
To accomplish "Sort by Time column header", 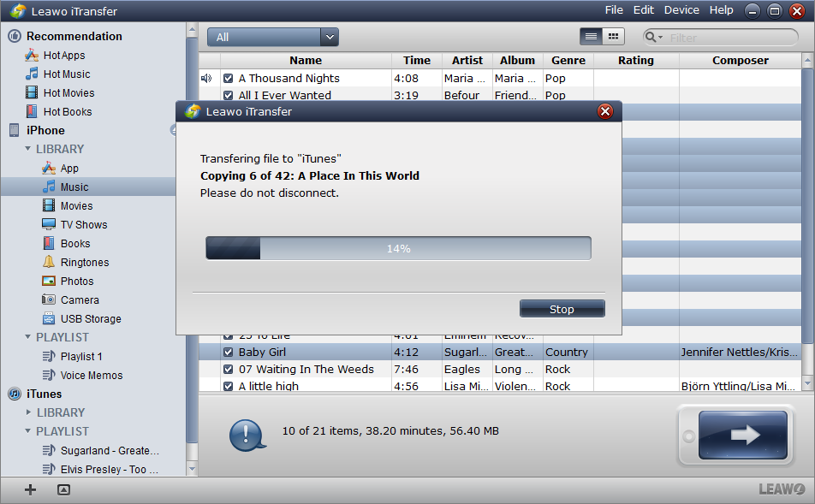I will click(417, 60).
